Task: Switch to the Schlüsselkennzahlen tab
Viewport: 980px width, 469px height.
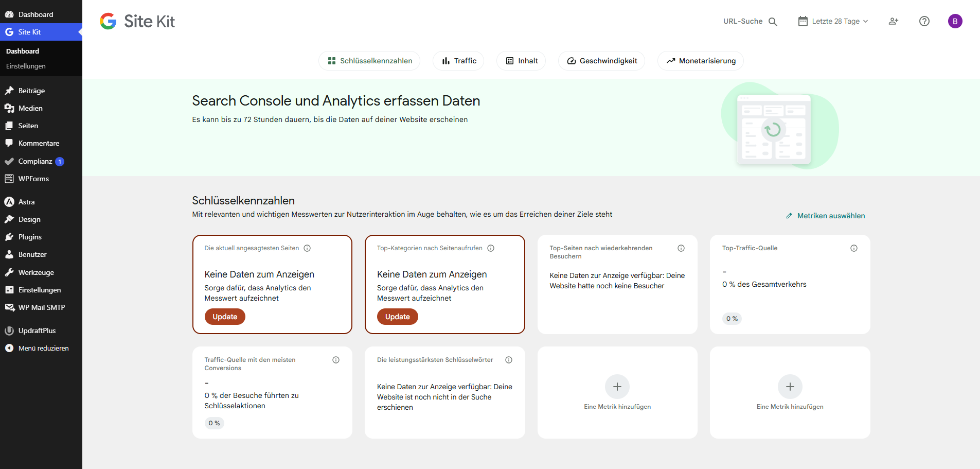Action: coord(369,61)
